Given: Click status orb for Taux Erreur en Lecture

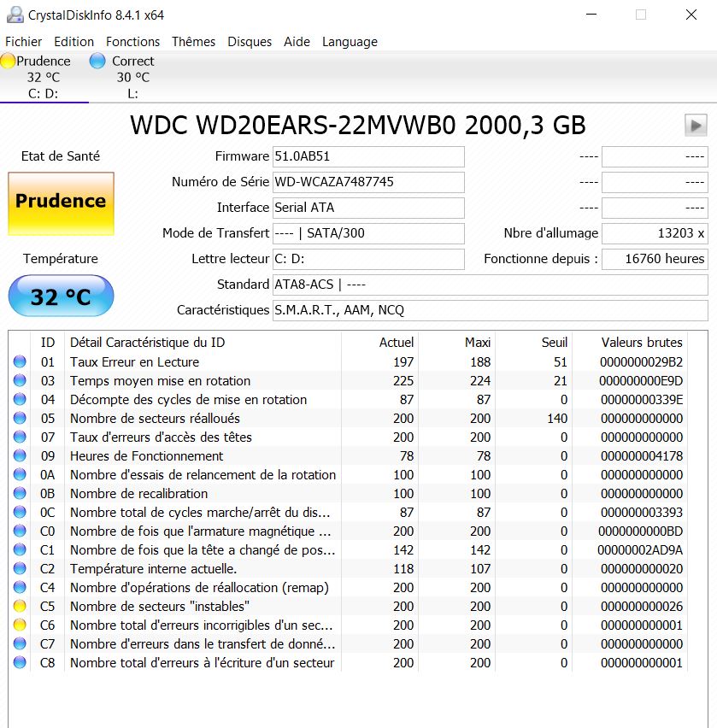Looking at the screenshot, I should [20, 361].
